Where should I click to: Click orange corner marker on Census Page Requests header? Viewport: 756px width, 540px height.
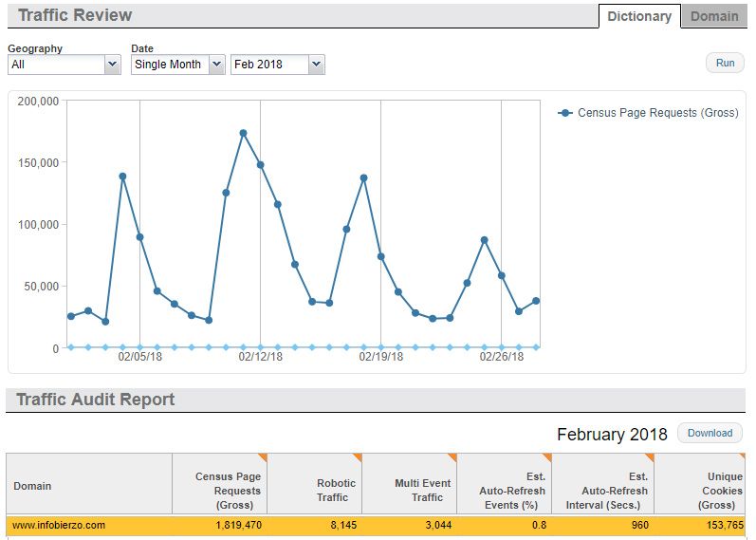(263, 457)
